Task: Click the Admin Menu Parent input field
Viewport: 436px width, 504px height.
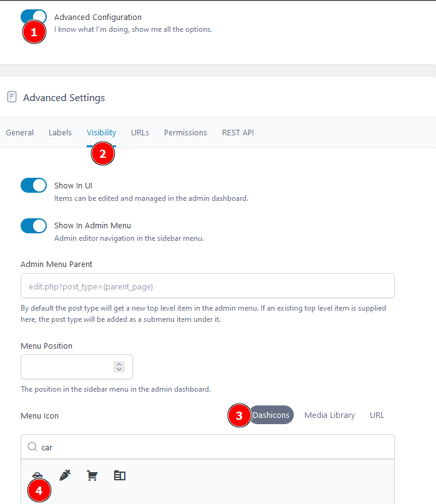Action: point(208,286)
